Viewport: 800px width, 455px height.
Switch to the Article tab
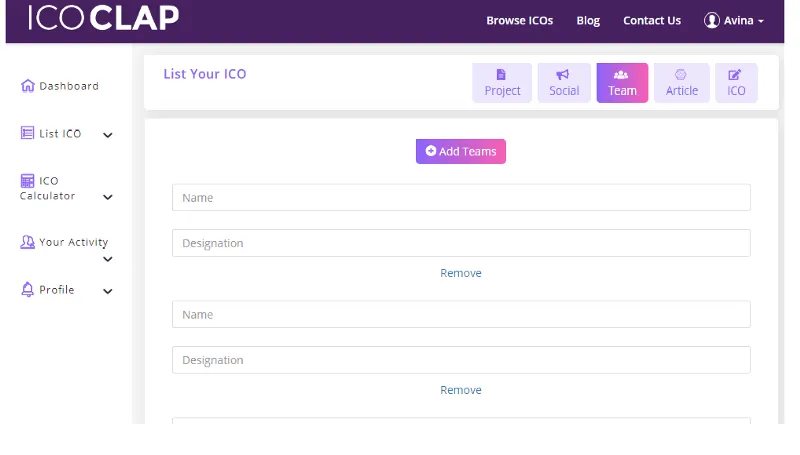click(x=682, y=83)
